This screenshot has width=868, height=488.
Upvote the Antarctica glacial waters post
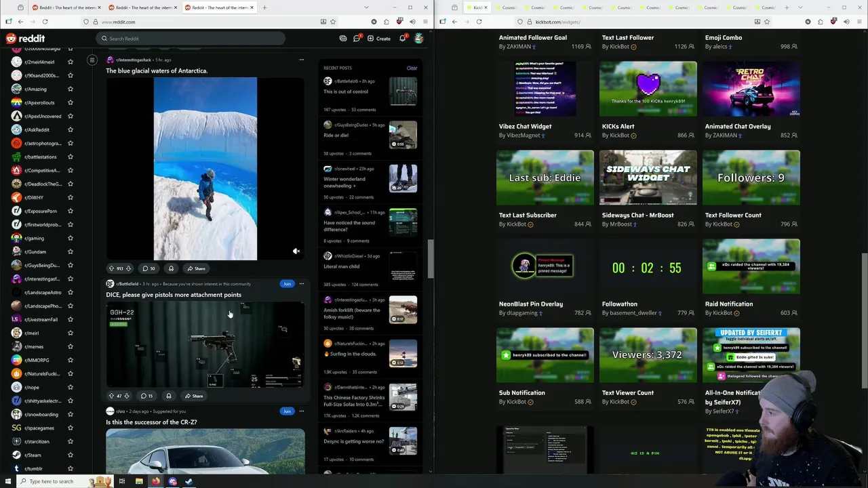112,268
